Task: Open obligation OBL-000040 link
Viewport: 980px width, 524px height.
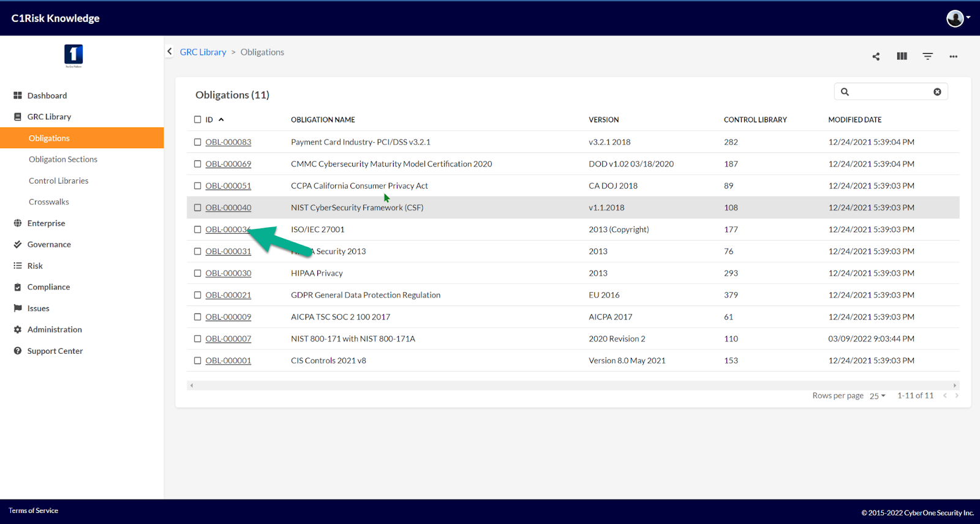Action: pos(228,208)
